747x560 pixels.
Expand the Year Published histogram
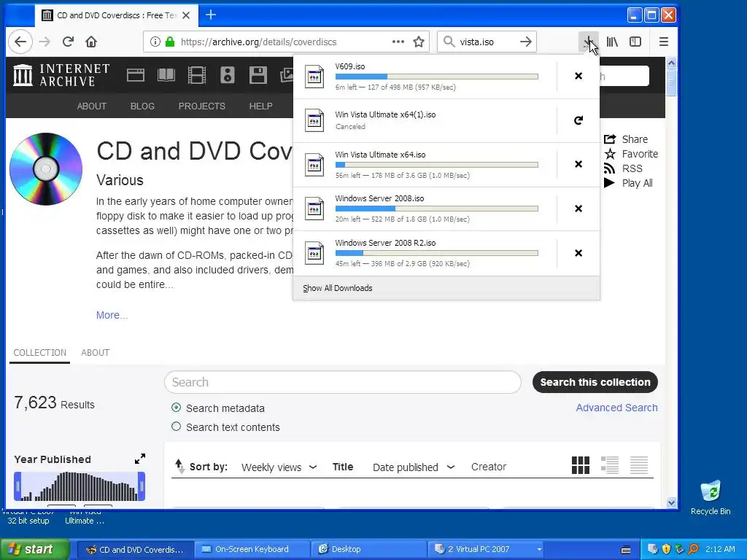pos(139,459)
